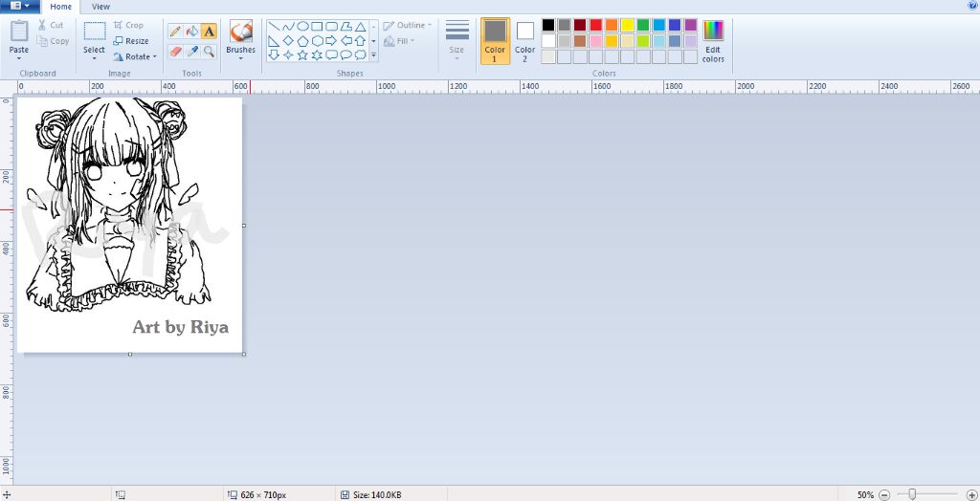Viewport: 980px width, 501px height.
Task: Open the Edit colors dialog
Action: pos(713,40)
